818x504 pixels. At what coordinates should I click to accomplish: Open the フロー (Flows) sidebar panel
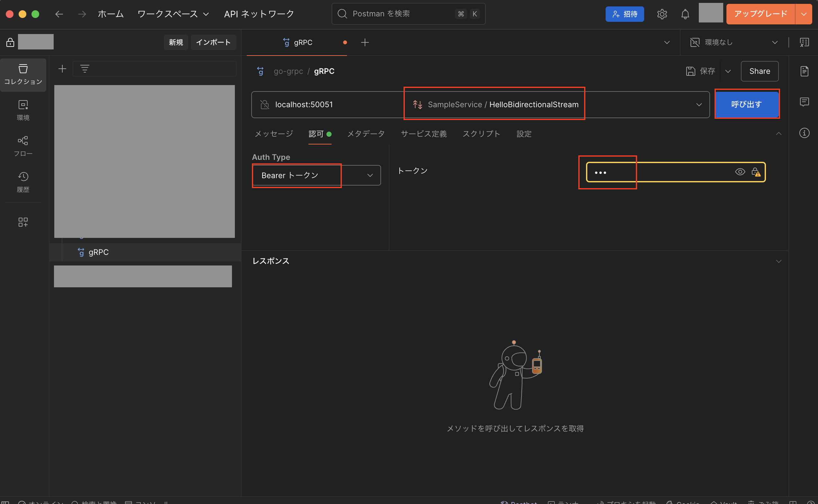[x=23, y=146]
